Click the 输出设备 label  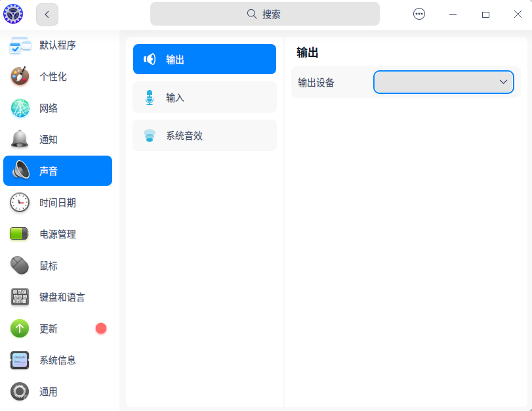click(x=316, y=83)
